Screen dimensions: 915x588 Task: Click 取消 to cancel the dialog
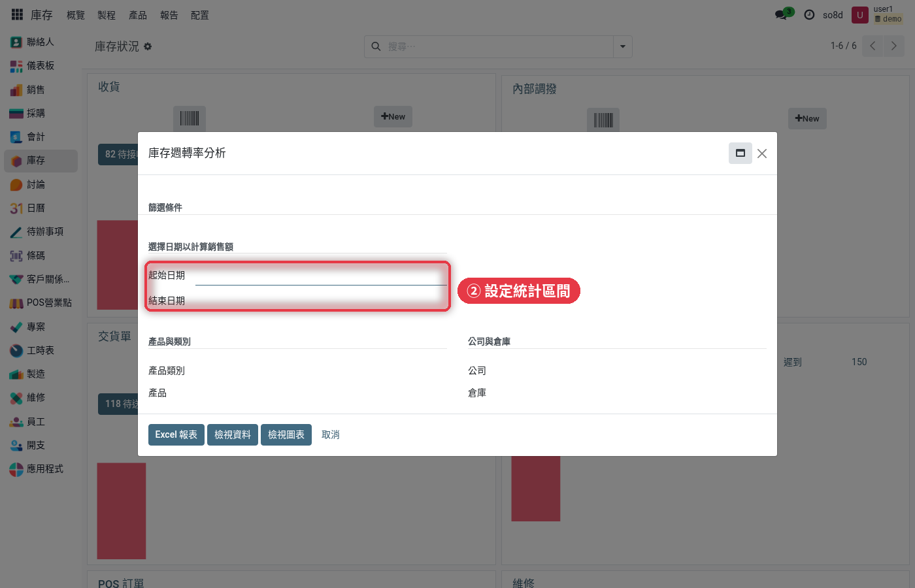pyautogui.click(x=331, y=435)
